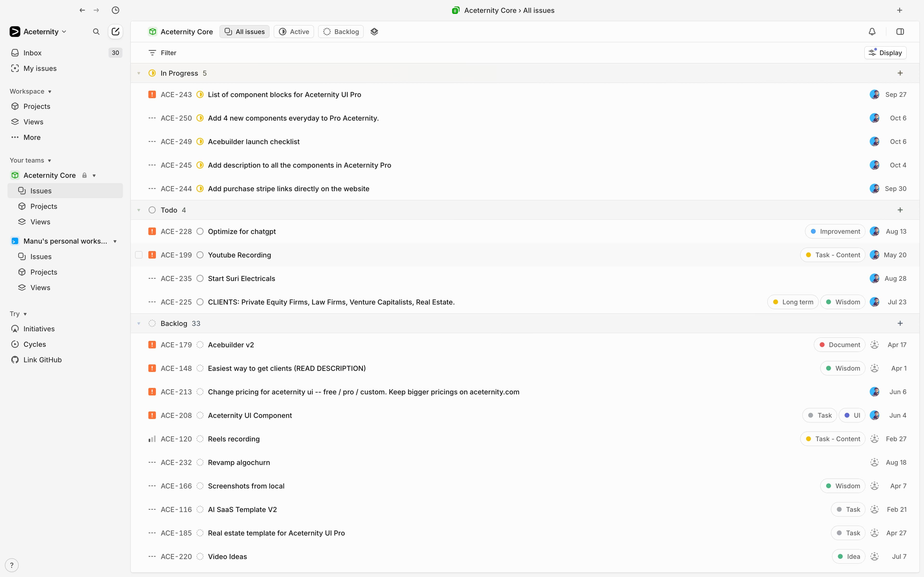Expand the Workspace section dropdown
The height and width of the screenshot is (577, 924).
click(x=50, y=91)
